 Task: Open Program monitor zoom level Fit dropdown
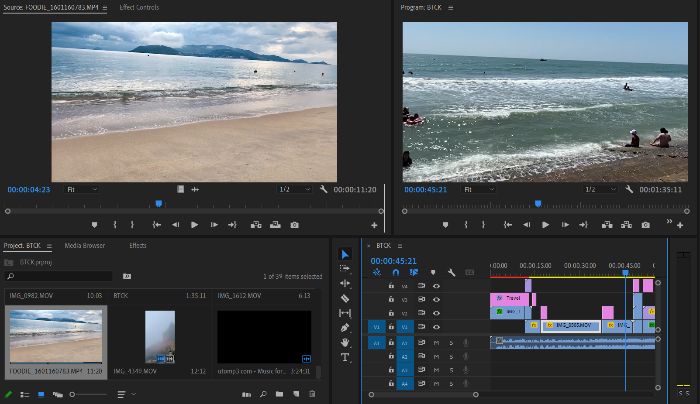coord(479,189)
